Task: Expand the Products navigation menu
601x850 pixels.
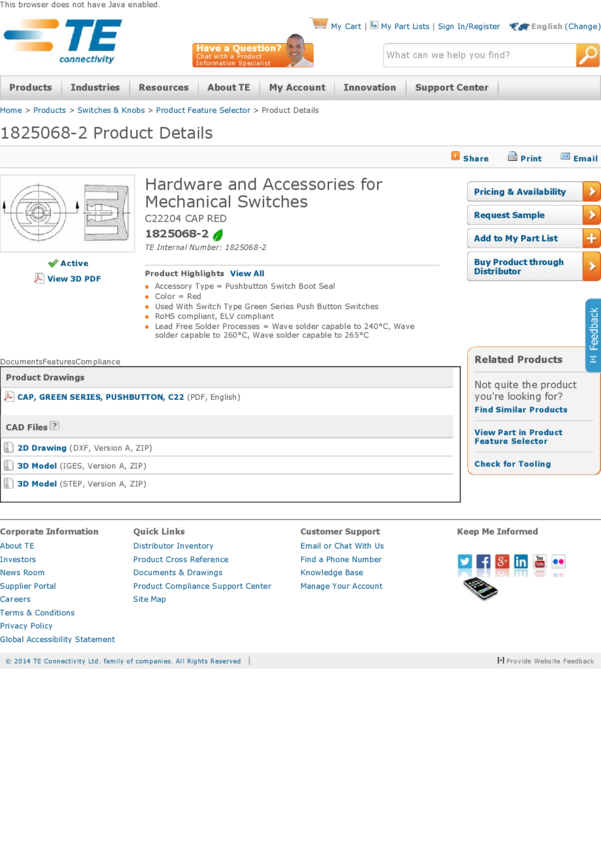Action: point(30,88)
